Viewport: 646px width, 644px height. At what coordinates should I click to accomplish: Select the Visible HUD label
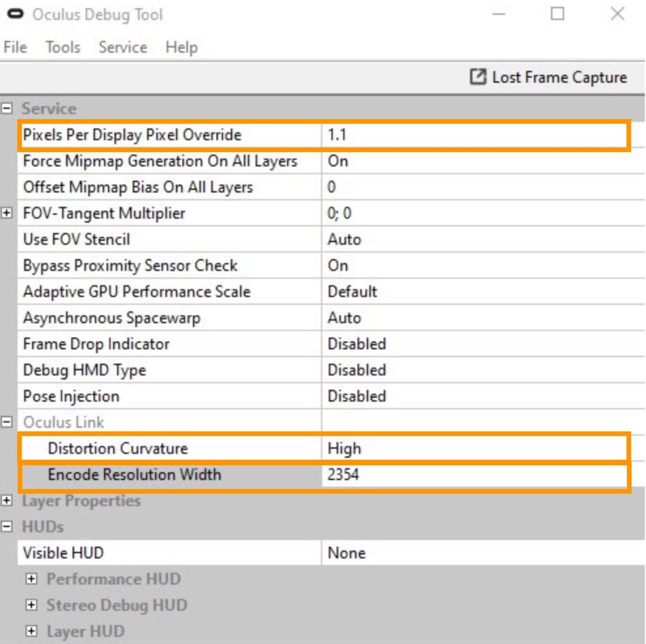[63, 553]
